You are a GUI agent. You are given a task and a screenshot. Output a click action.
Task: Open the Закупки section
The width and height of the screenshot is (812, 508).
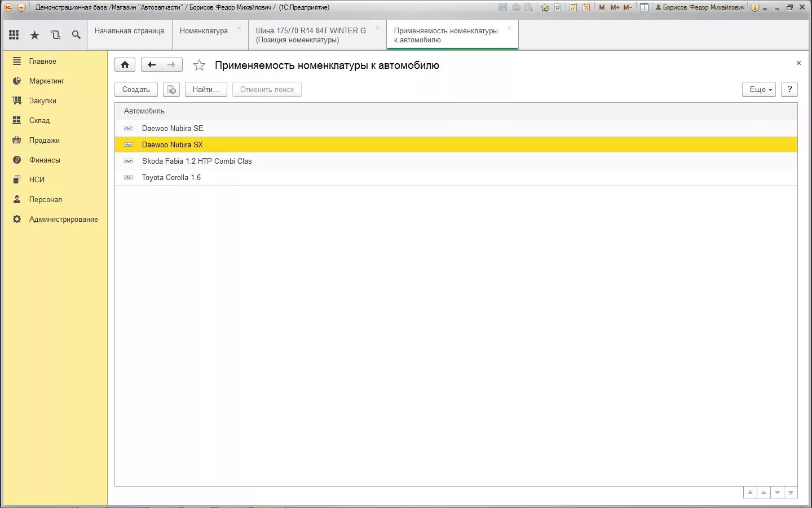(x=55, y=100)
